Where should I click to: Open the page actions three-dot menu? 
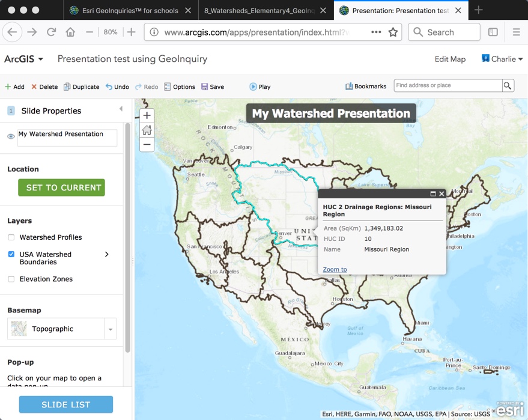coord(376,32)
